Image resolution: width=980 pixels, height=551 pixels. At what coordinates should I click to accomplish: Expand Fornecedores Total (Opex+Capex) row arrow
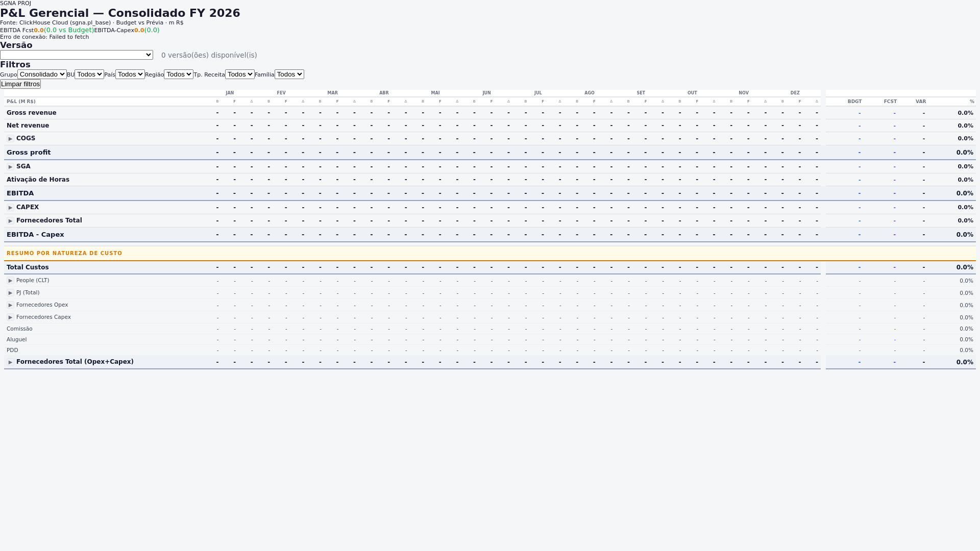(10, 362)
